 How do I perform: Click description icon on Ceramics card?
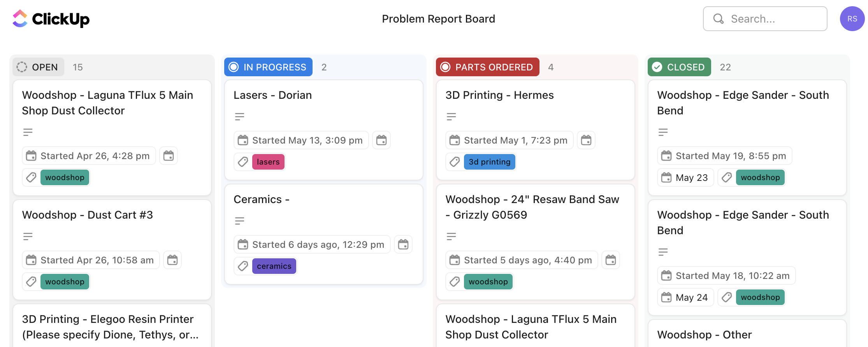tap(239, 221)
